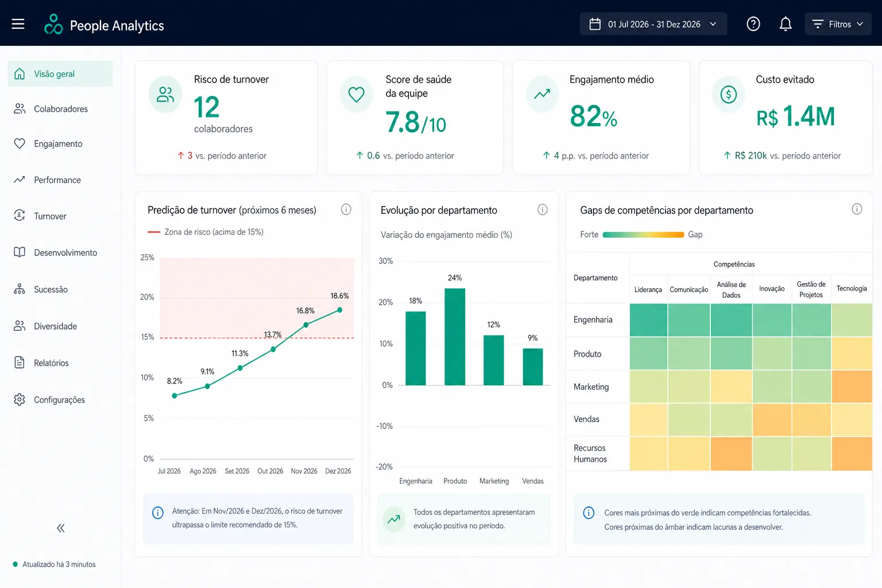
Task: Click the Recursos Humanos row label
Action: (590, 454)
